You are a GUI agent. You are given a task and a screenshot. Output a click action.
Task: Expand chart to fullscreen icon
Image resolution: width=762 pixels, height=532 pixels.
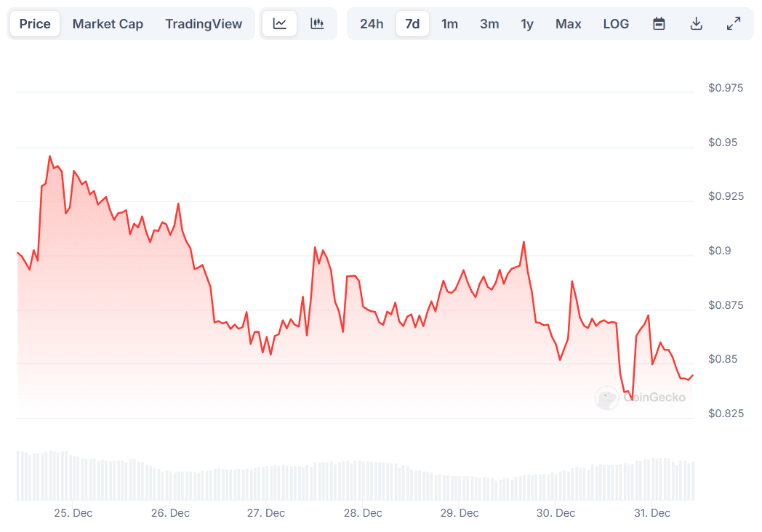(x=734, y=23)
